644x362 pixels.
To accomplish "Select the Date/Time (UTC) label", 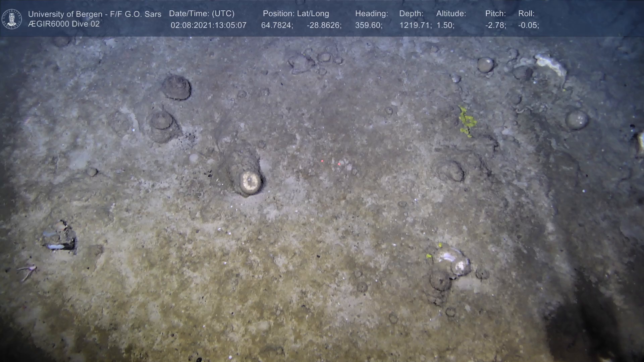I will (x=202, y=14).
